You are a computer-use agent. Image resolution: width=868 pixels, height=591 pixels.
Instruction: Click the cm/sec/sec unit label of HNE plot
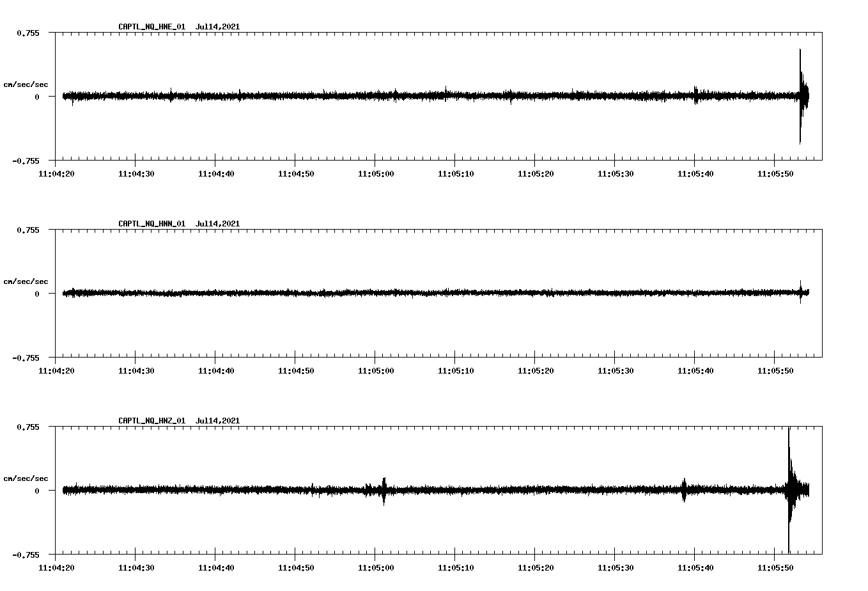[x=26, y=84]
